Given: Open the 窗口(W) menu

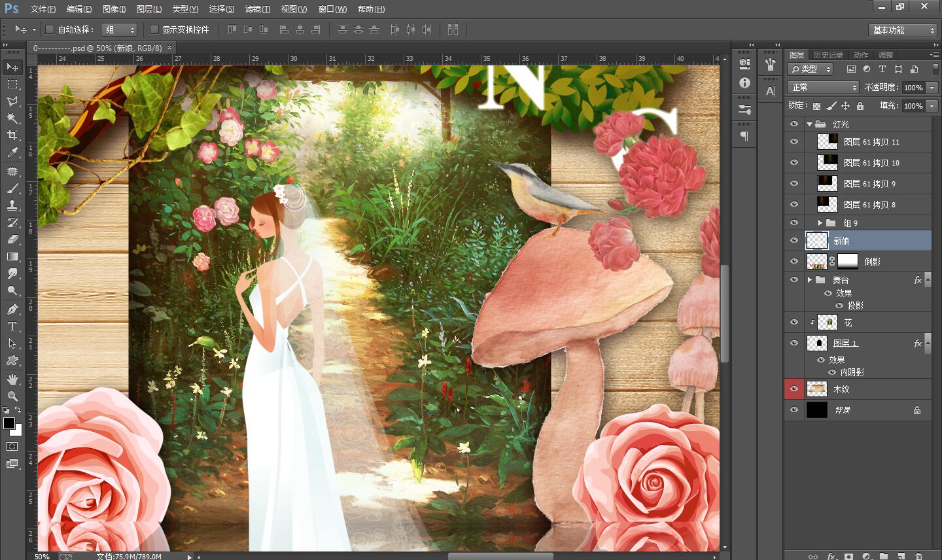Looking at the screenshot, I should 332,9.
